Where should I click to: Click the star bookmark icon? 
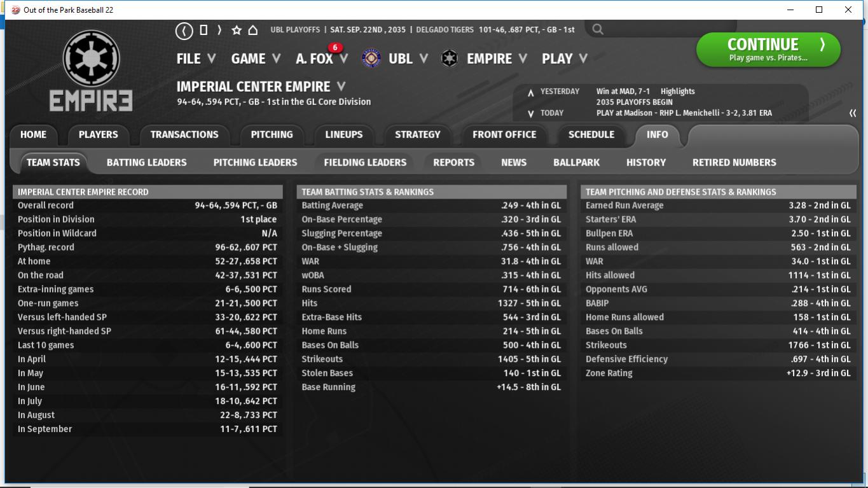click(237, 30)
